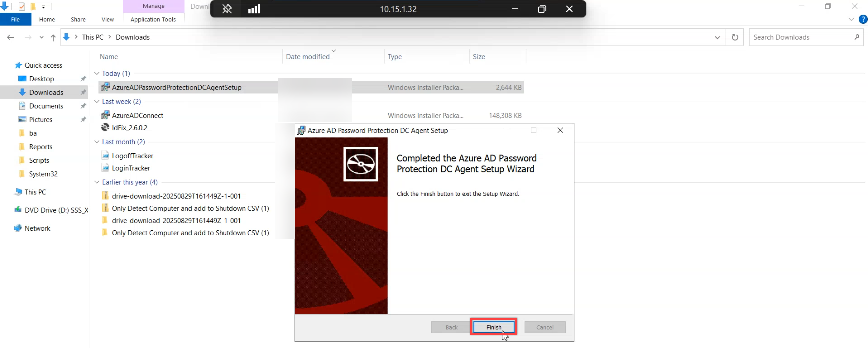Click the Properties checkmark quick access icon

22,7
